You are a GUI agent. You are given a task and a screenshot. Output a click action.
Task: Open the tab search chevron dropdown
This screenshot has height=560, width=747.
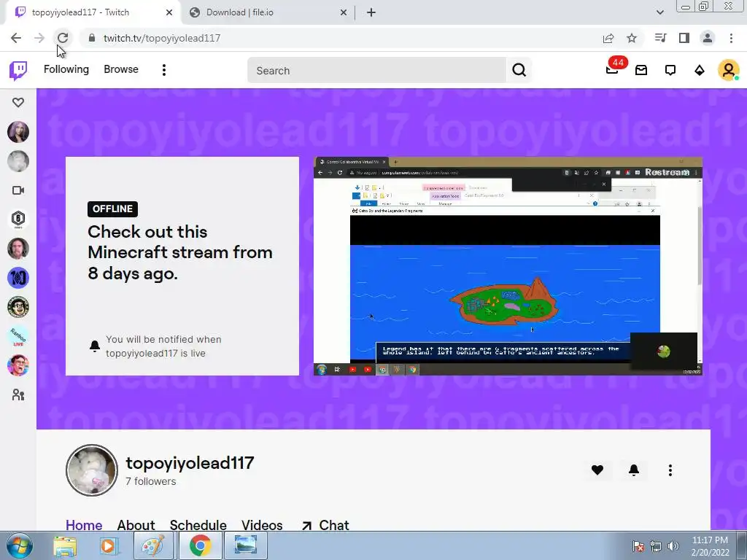(659, 12)
